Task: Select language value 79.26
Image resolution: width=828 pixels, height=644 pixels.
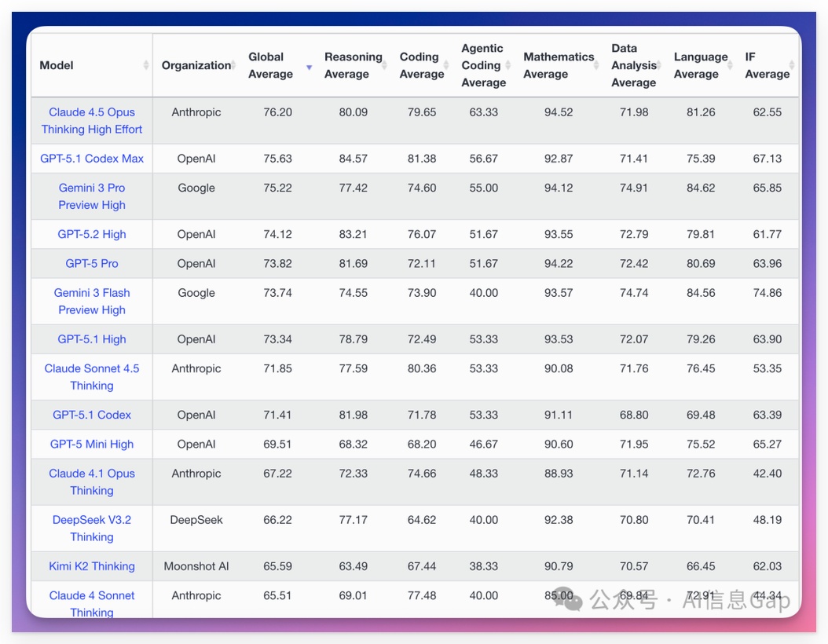Action: tap(701, 339)
